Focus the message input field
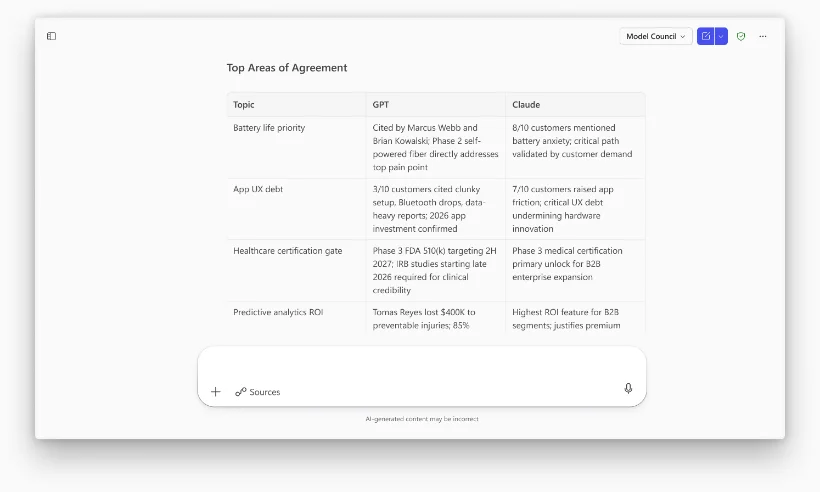 (420, 364)
